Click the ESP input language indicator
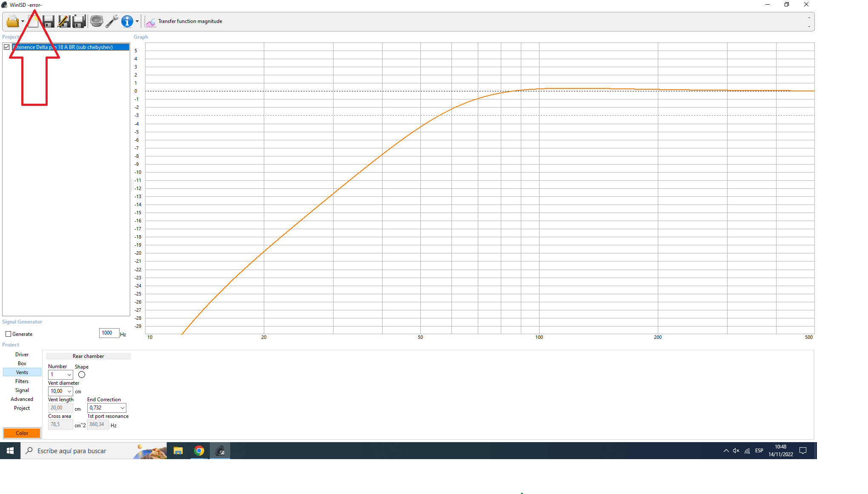868x494 pixels. [x=759, y=451]
